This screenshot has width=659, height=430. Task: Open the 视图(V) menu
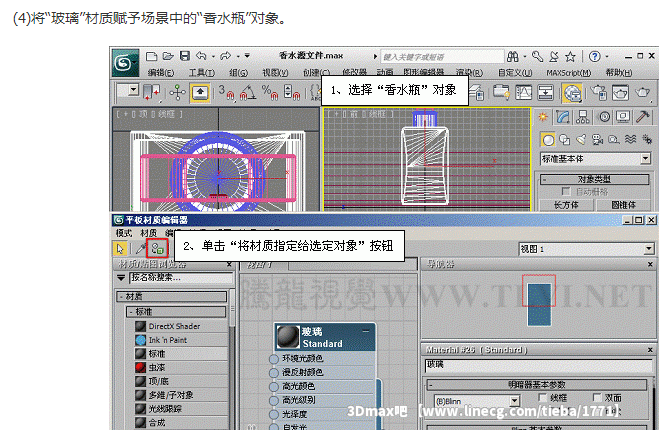275,73
